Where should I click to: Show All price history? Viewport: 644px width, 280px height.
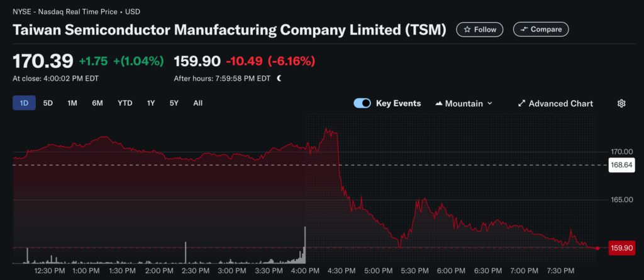pos(197,103)
